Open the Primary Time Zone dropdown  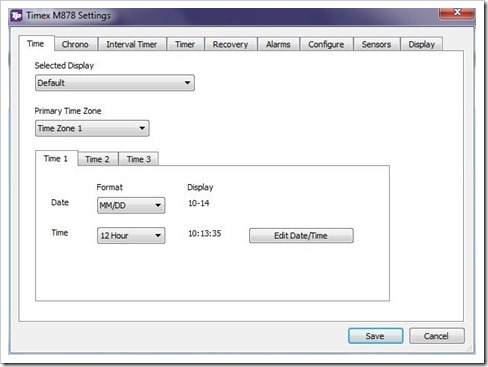pyautogui.click(x=92, y=128)
